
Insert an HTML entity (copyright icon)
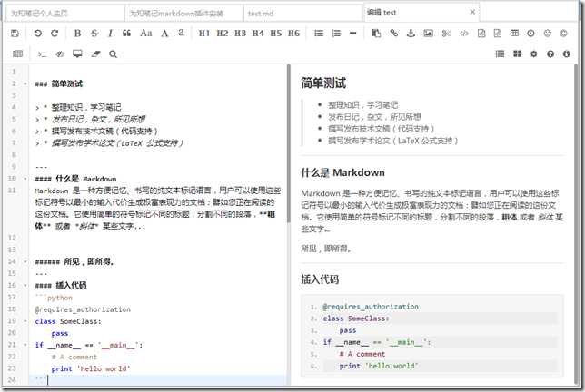[564, 34]
